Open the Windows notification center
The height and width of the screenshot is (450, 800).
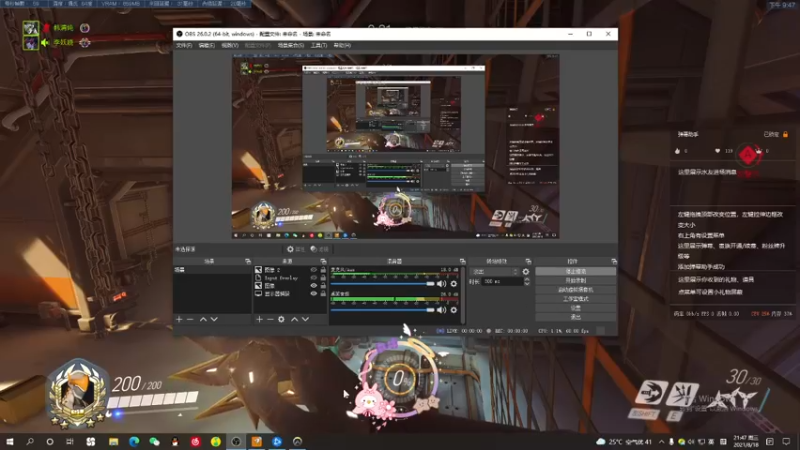[x=786, y=441]
